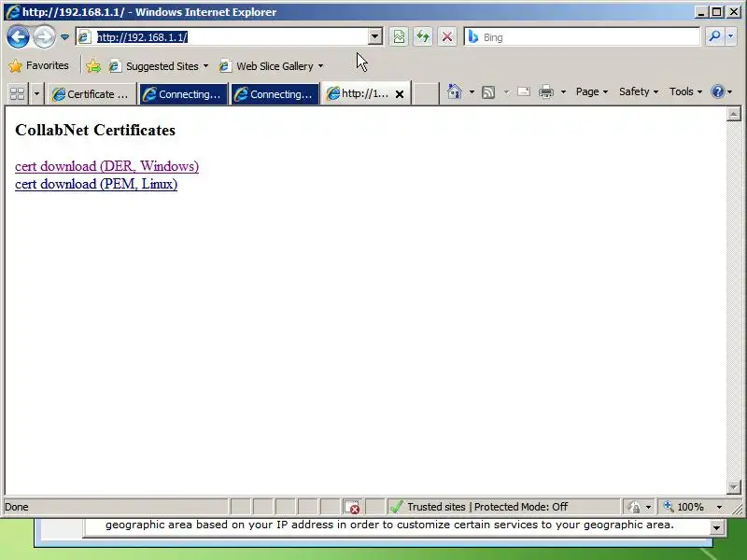This screenshot has width=747, height=560.
Task: Open cert download (PEM, Linux) link
Action: (96, 184)
